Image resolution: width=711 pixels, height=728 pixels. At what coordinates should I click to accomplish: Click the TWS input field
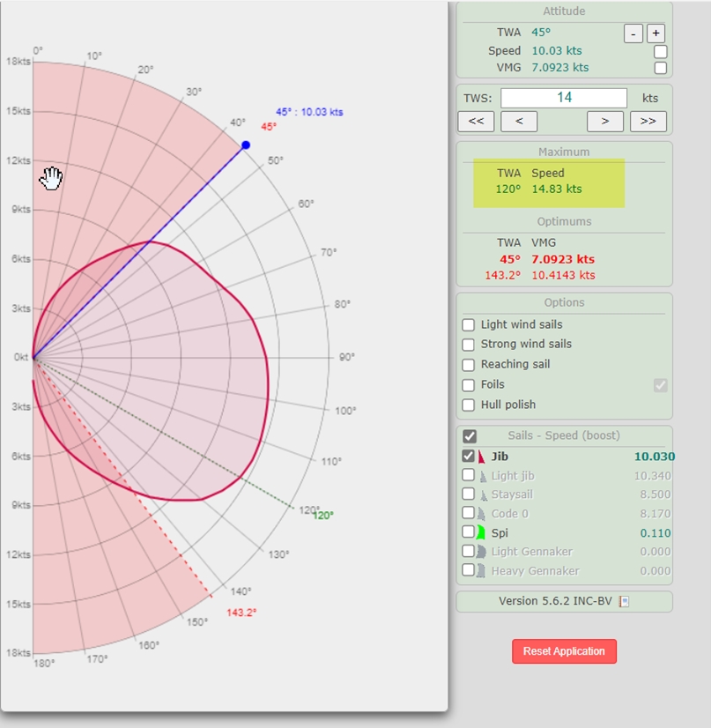click(564, 98)
